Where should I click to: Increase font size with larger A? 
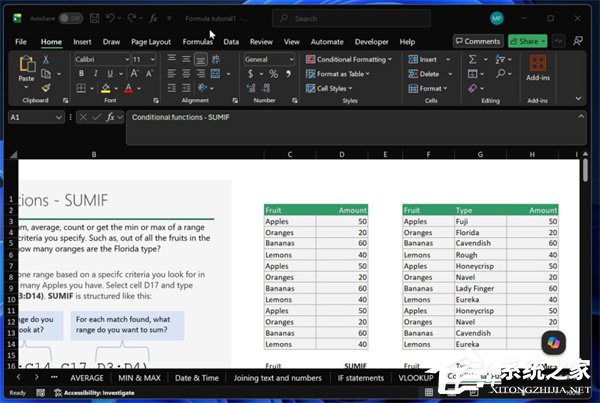tap(135, 73)
